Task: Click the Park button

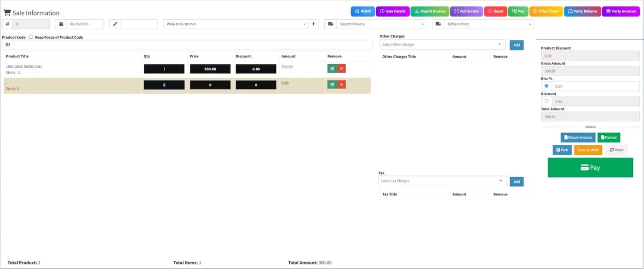Action: 562,150
